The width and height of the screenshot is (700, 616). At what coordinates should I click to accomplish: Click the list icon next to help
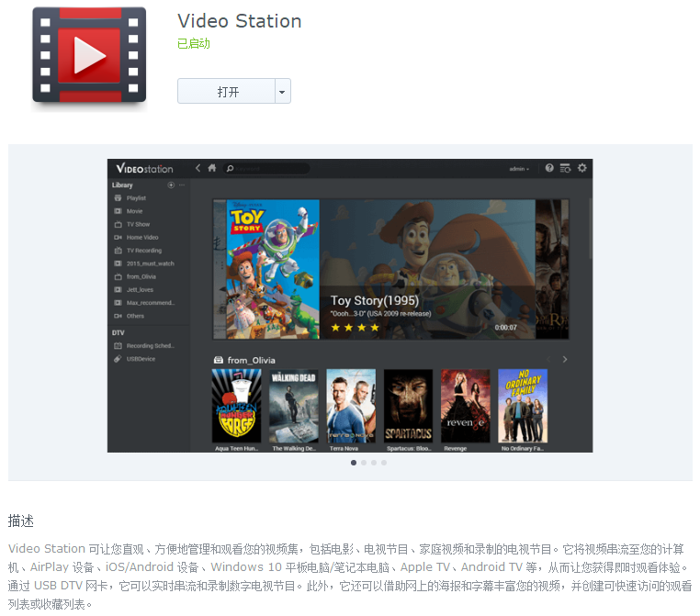pos(565,168)
